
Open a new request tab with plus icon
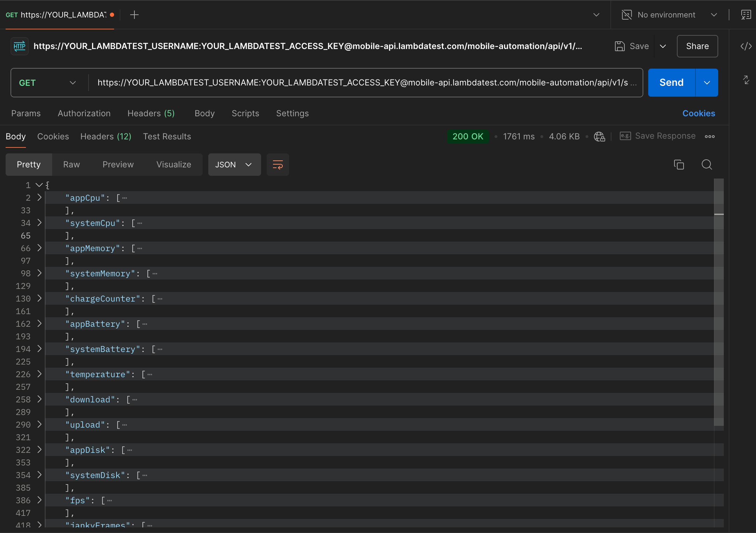pyautogui.click(x=134, y=15)
